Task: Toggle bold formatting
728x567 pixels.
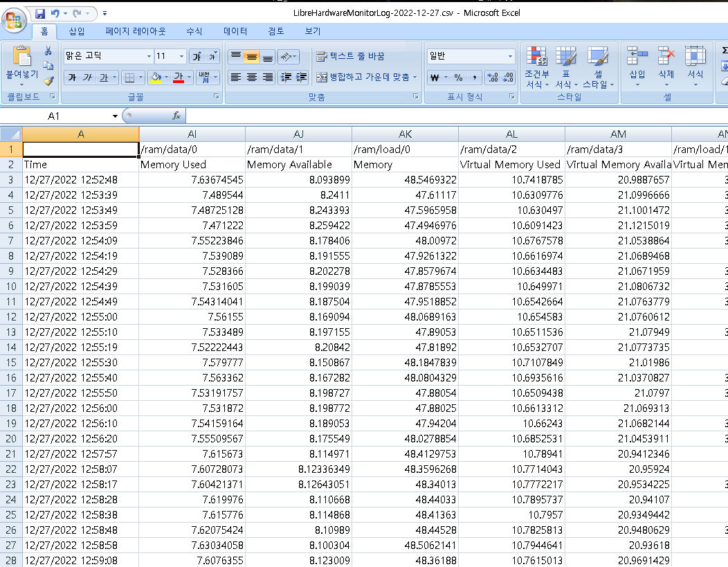Action: pos(72,77)
